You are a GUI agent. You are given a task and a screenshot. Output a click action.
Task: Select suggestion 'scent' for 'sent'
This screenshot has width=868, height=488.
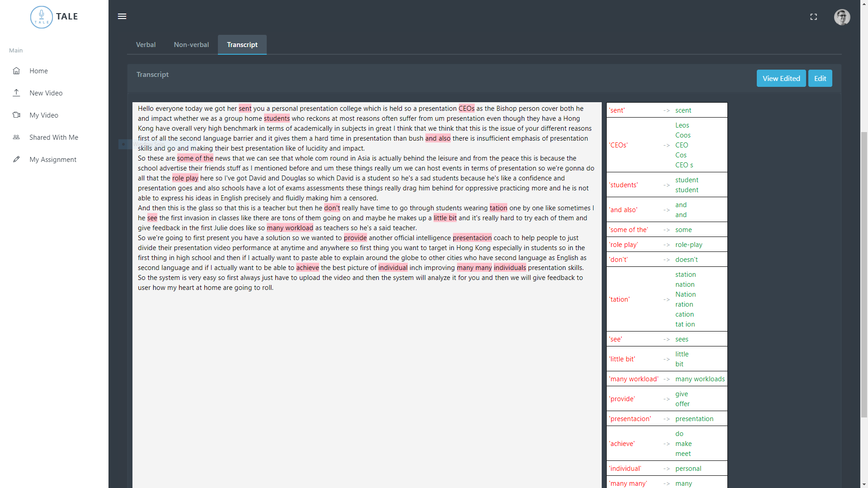pyautogui.click(x=683, y=110)
